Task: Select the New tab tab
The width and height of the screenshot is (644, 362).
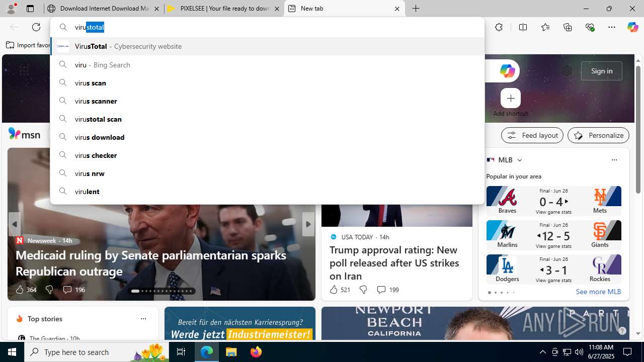Action: (344, 9)
